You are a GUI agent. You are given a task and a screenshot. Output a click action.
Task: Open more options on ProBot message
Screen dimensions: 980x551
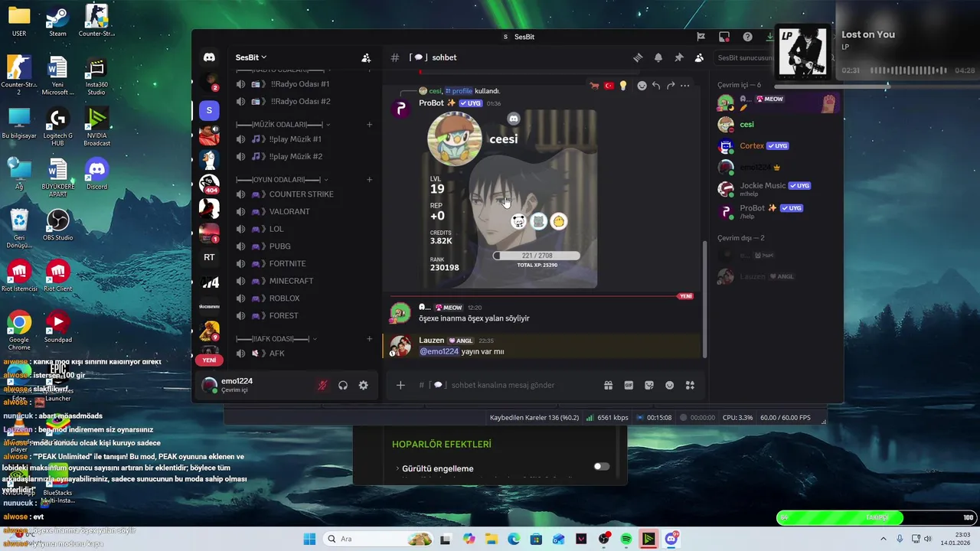point(684,85)
